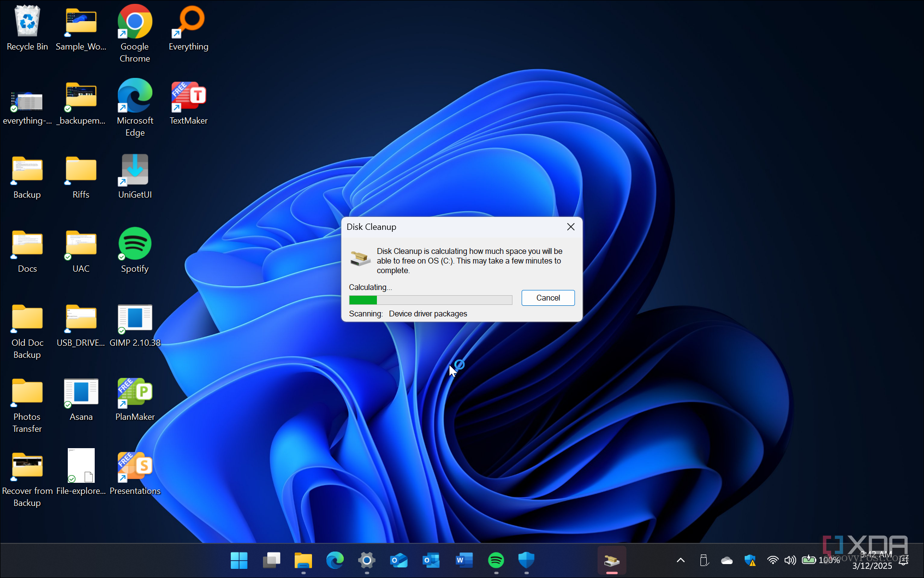Select the Backup folder icon

(27, 177)
